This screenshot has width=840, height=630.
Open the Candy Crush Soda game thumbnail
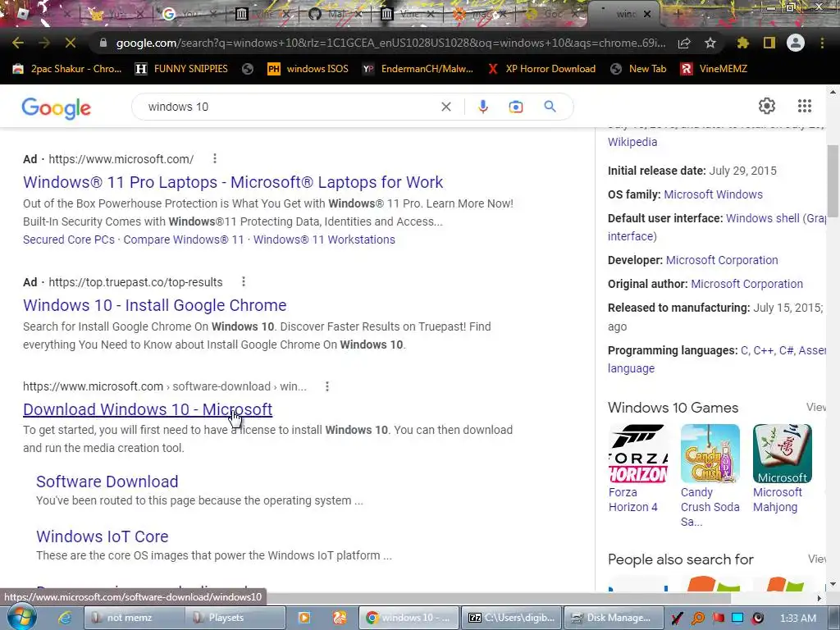point(710,454)
